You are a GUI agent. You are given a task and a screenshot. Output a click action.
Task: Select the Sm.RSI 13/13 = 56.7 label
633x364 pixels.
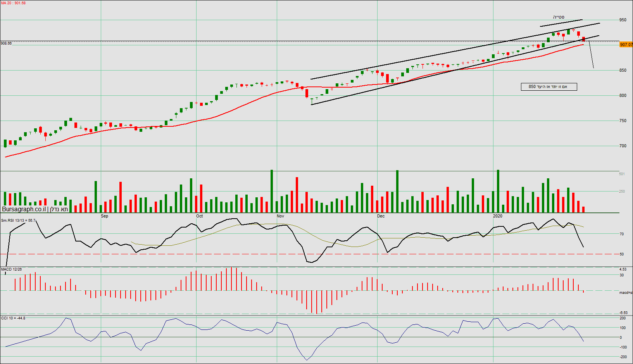tap(18, 220)
